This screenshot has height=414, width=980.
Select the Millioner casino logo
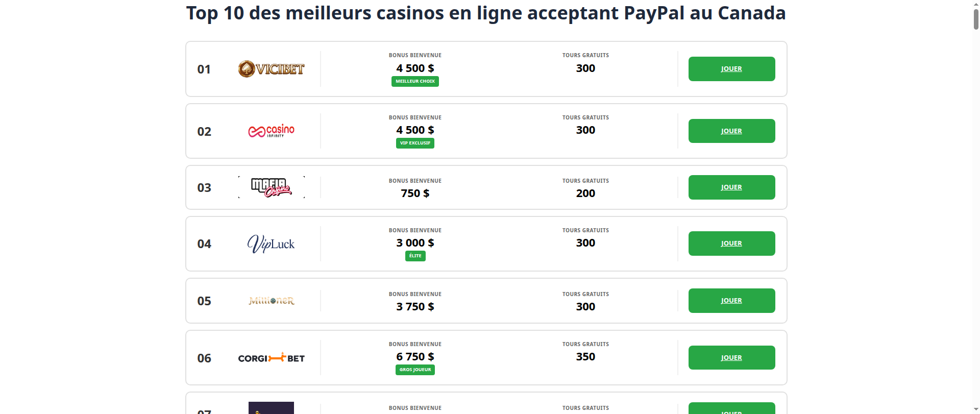tap(271, 301)
